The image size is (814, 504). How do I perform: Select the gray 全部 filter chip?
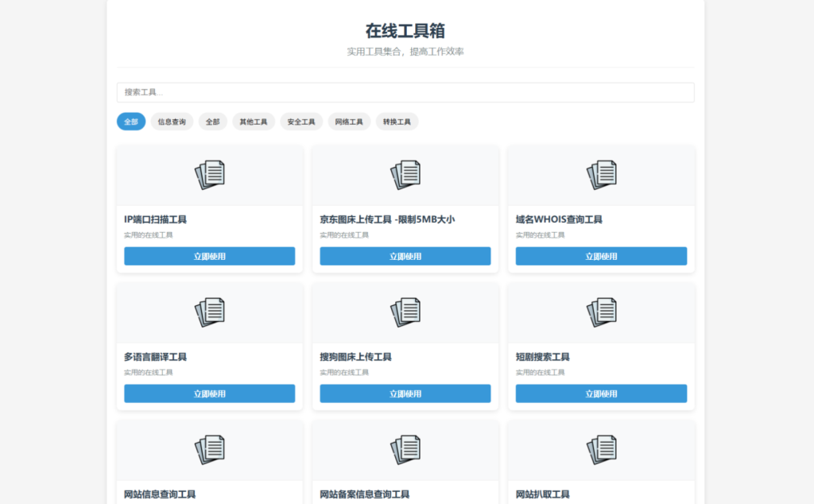tap(213, 122)
